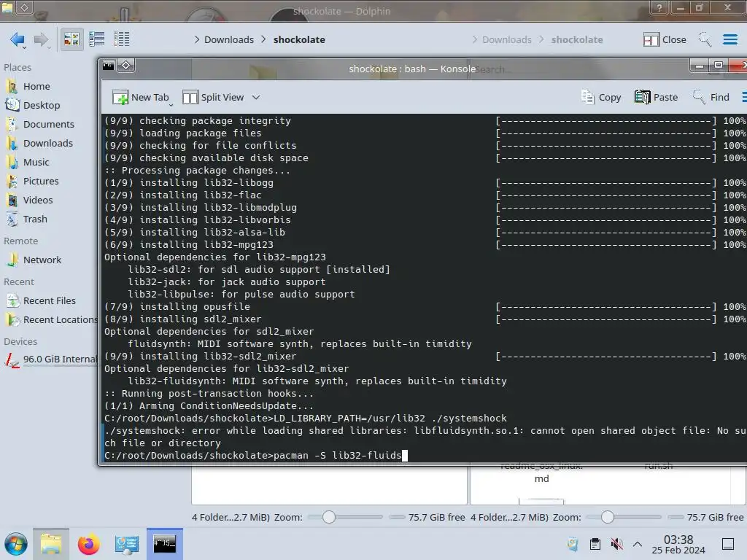
Task: Go forward in Dolphin navigation
Action: (x=42, y=39)
